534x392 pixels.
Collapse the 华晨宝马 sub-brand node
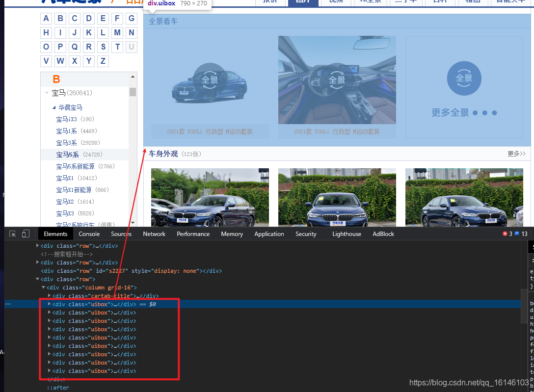54,107
